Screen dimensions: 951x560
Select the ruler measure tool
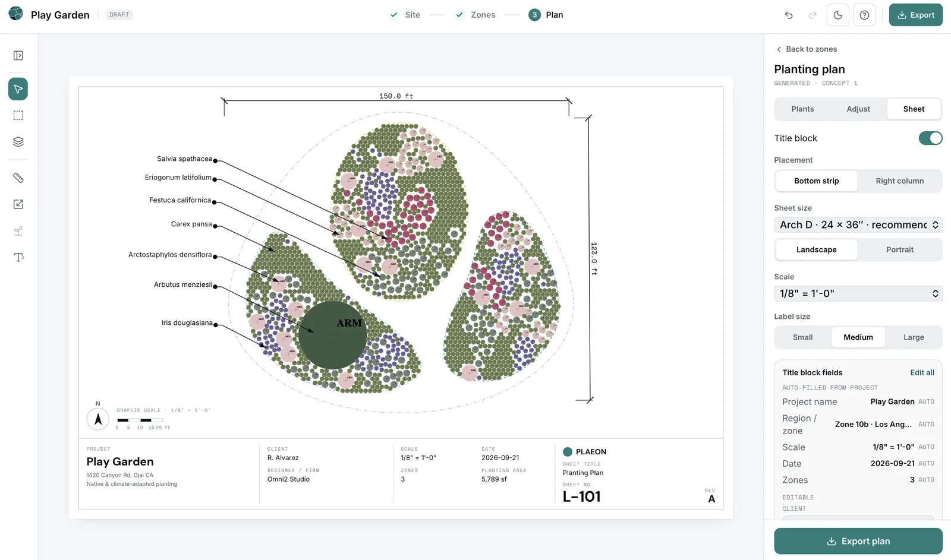(x=18, y=178)
